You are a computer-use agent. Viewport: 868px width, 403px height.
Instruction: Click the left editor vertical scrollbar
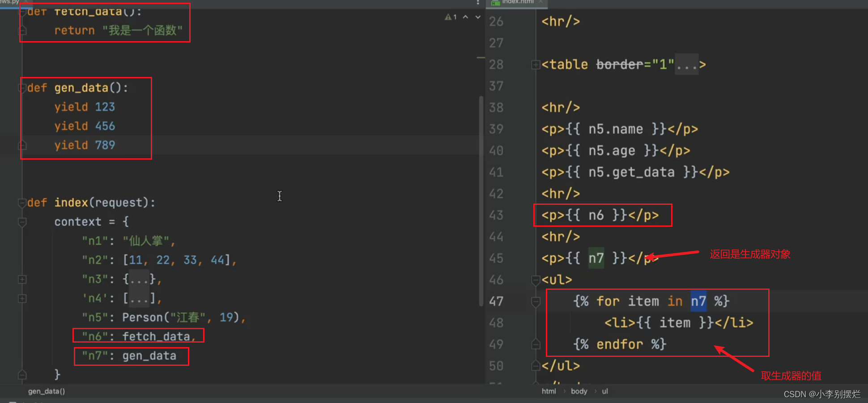(481, 200)
